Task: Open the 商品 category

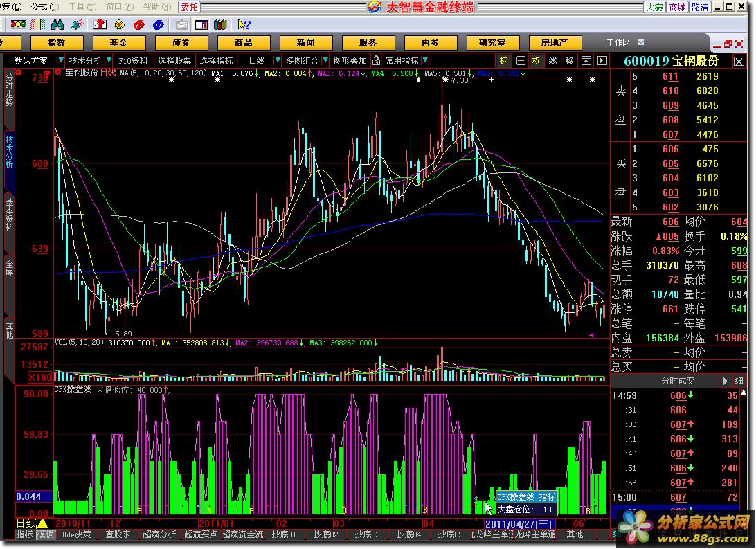Action: click(243, 43)
